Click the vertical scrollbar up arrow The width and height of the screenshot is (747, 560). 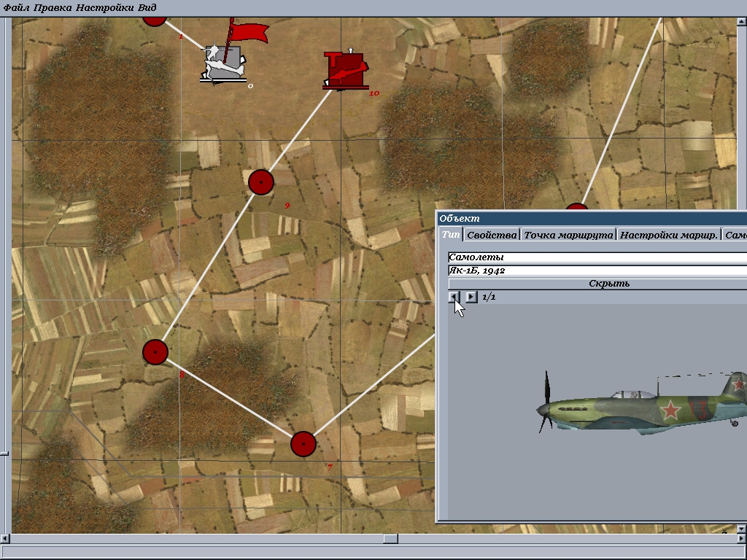pos(742,21)
